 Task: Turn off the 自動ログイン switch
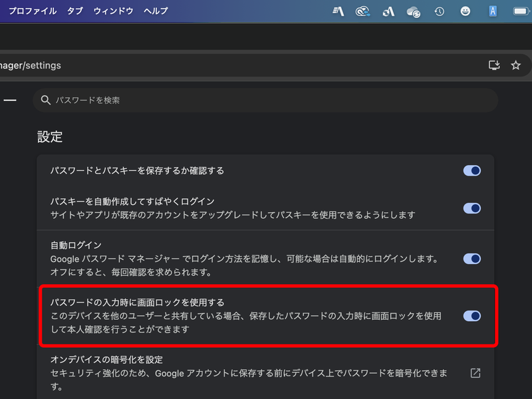tap(471, 259)
